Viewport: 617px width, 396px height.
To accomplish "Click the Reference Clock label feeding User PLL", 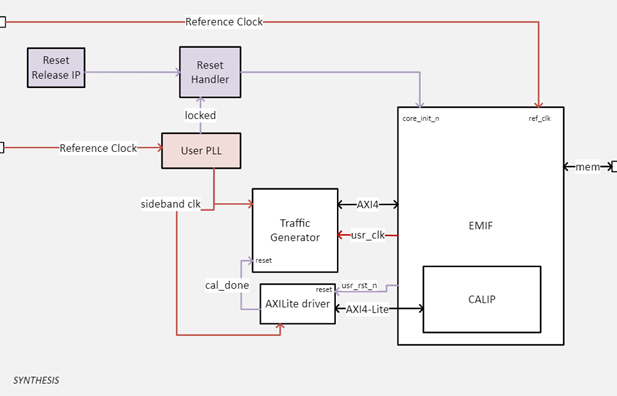I will [x=98, y=148].
